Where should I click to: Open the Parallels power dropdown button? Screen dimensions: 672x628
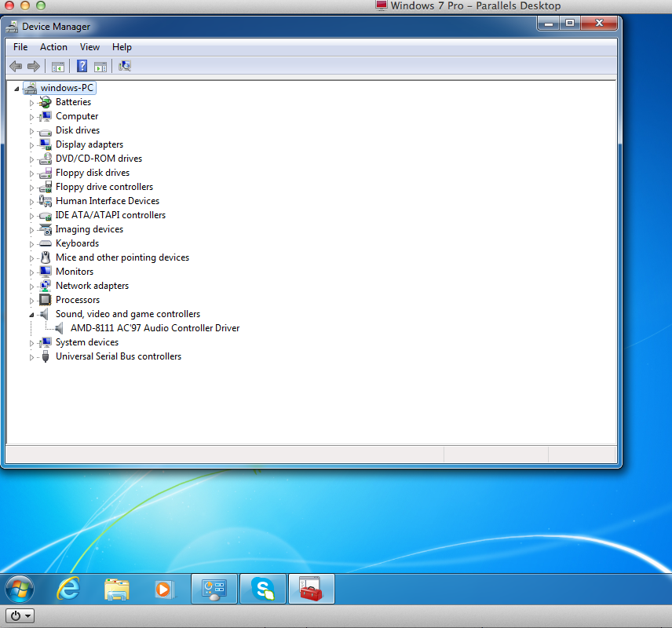click(x=20, y=616)
